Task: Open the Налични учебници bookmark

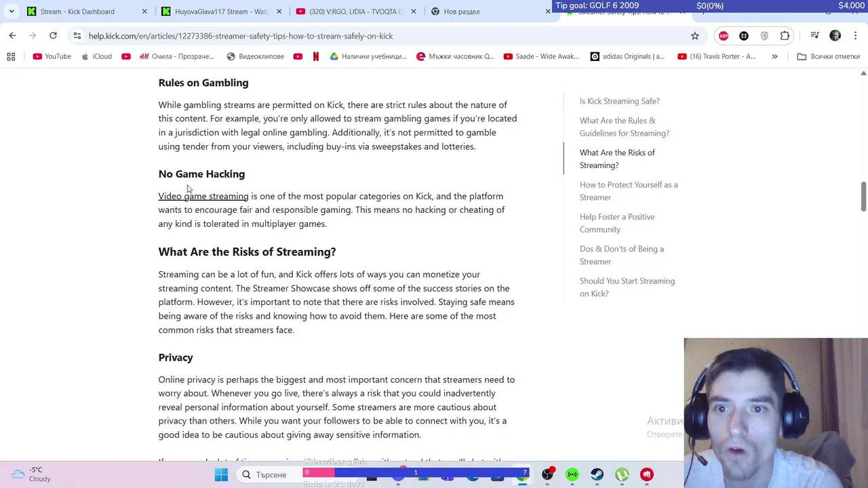Action: coord(368,56)
